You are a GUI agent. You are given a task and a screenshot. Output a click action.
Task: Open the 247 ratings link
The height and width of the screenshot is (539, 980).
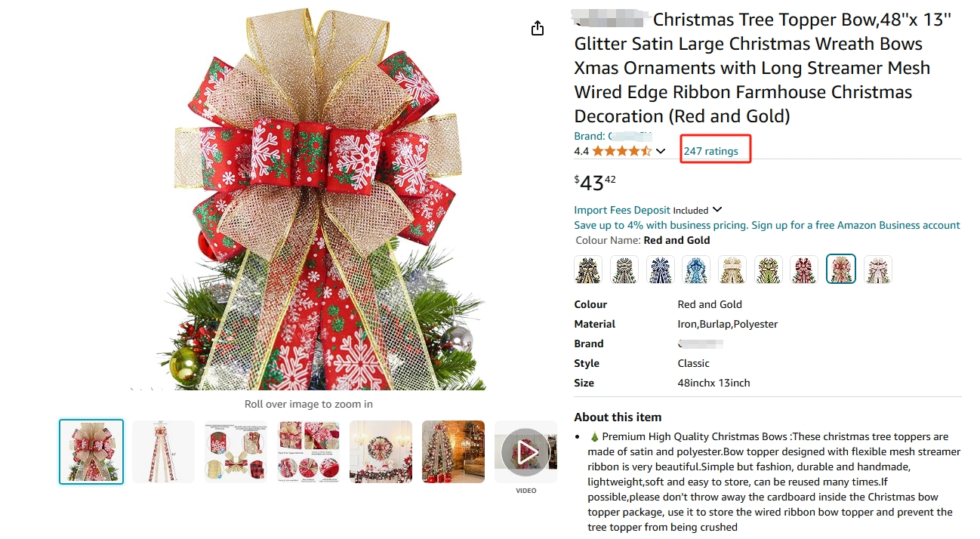[x=710, y=151]
